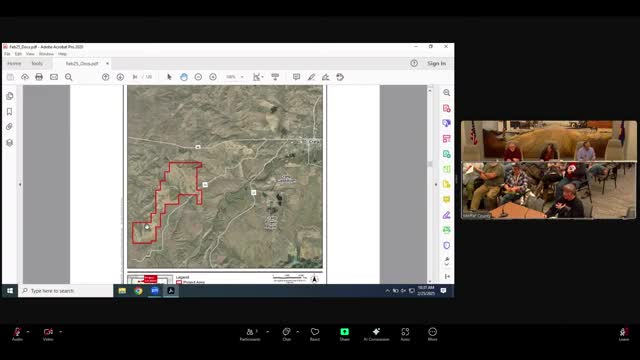Open Chrome from the taskbar
The height and width of the screenshot is (360, 640).
tap(138, 291)
